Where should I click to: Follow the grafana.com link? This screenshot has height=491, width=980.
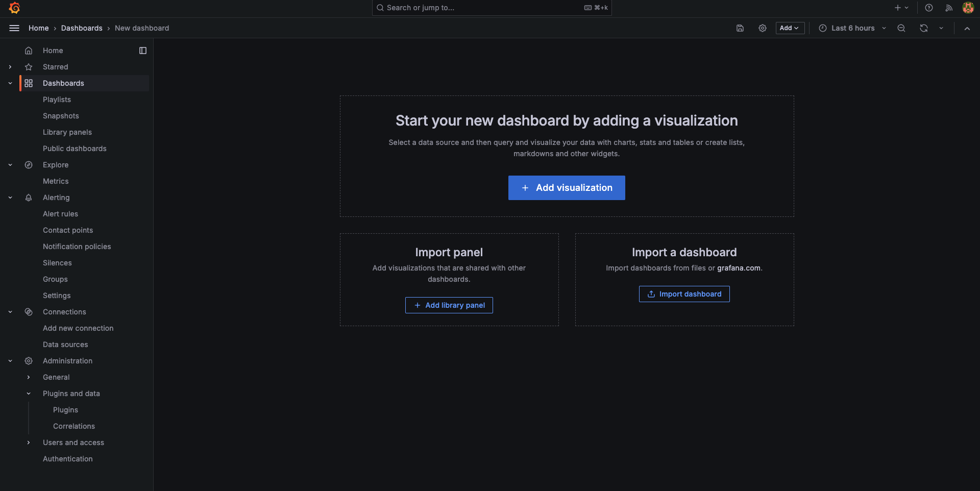(x=739, y=268)
